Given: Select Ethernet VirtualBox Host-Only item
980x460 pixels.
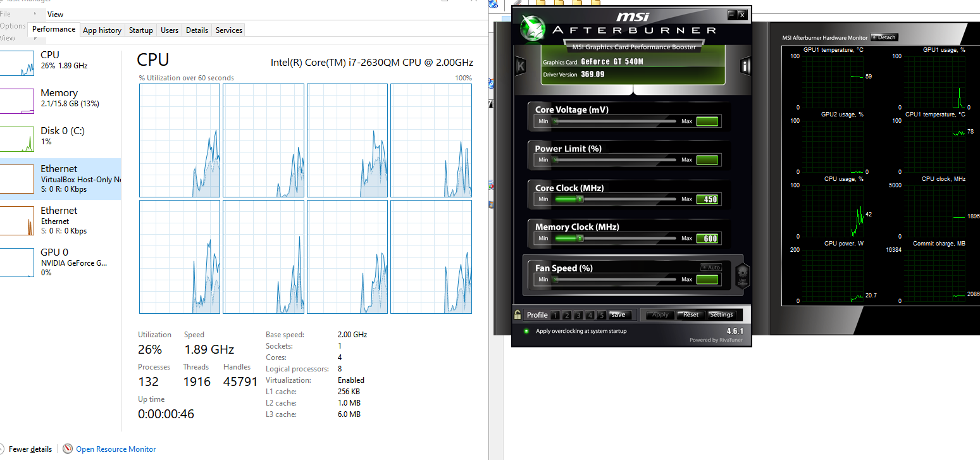Looking at the screenshot, I should pyautogui.click(x=60, y=179).
